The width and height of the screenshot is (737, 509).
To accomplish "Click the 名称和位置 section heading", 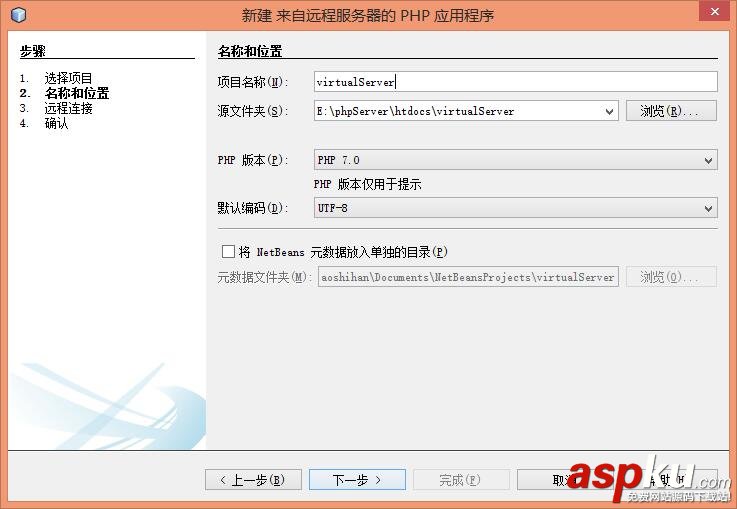I will click(250, 51).
